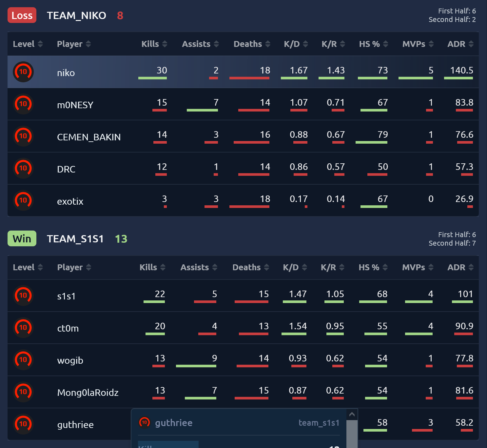Image resolution: width=487 pixels, height=448 pixels.
Task: Open exotix's player profile
Action: pos(70,201)
